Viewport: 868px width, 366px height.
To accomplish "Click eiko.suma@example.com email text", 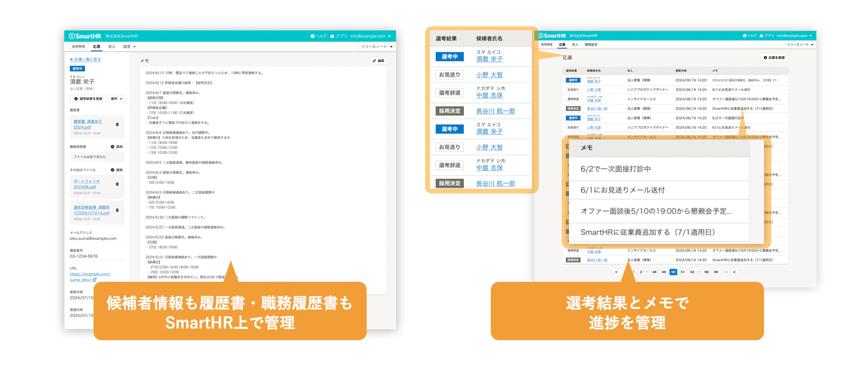I will [93, 239].
